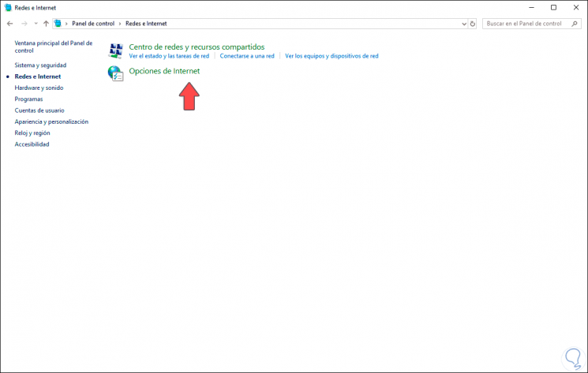Image resolution: width=588 pixels, height=373 pixels.
Task: Open Hardware y sonido category
Action: 39,88
